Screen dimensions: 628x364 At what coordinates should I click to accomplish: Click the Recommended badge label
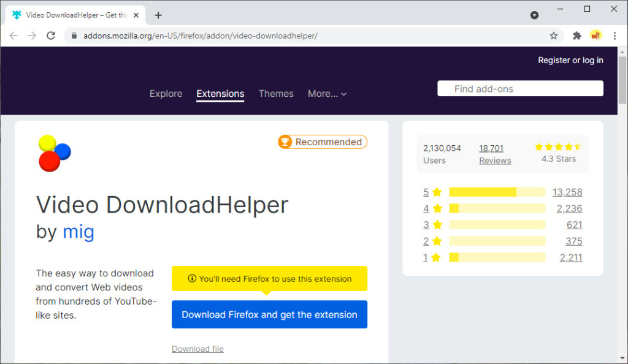coord(329,142)
